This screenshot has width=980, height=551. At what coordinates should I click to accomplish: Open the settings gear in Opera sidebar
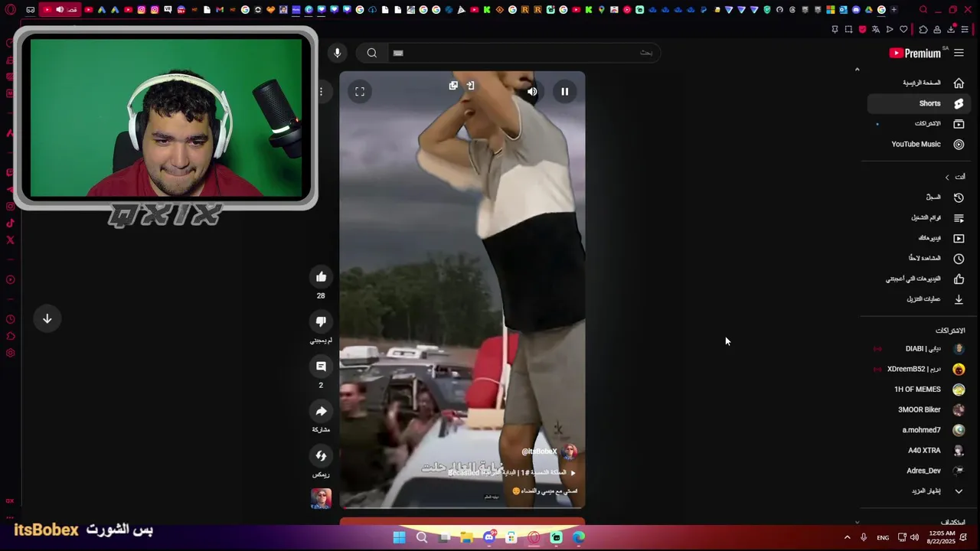tap(10, 353)
